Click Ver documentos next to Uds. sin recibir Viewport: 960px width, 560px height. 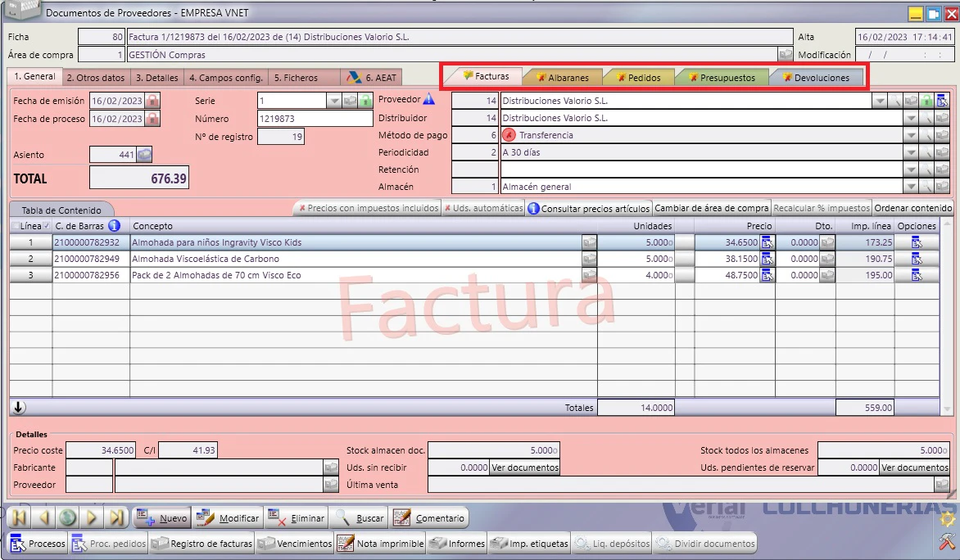525,467
